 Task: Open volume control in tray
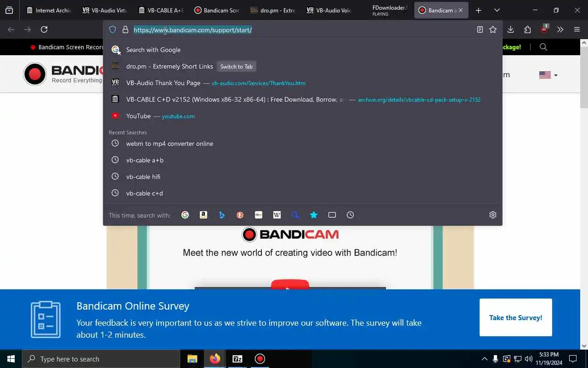(528, 359)
